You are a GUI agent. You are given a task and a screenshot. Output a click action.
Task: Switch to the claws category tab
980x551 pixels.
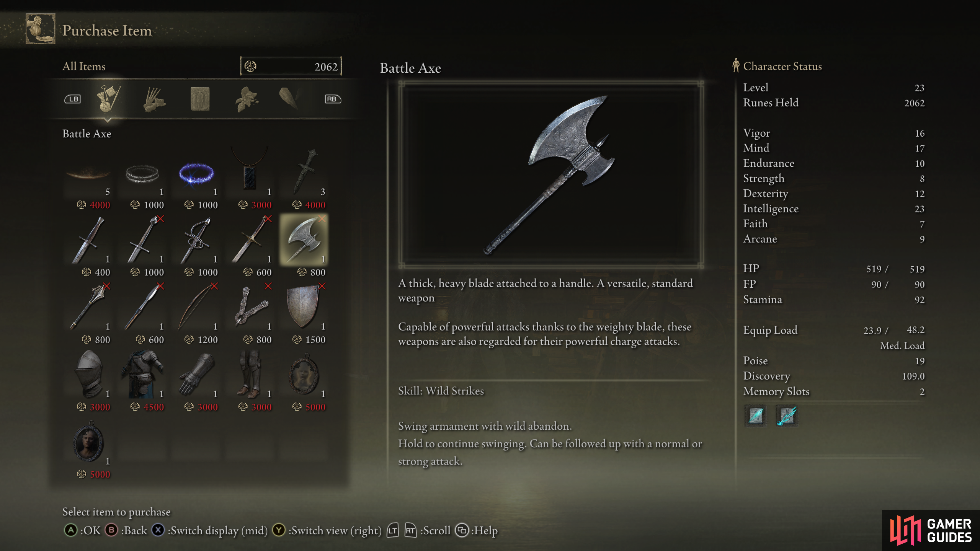point(154,99)
